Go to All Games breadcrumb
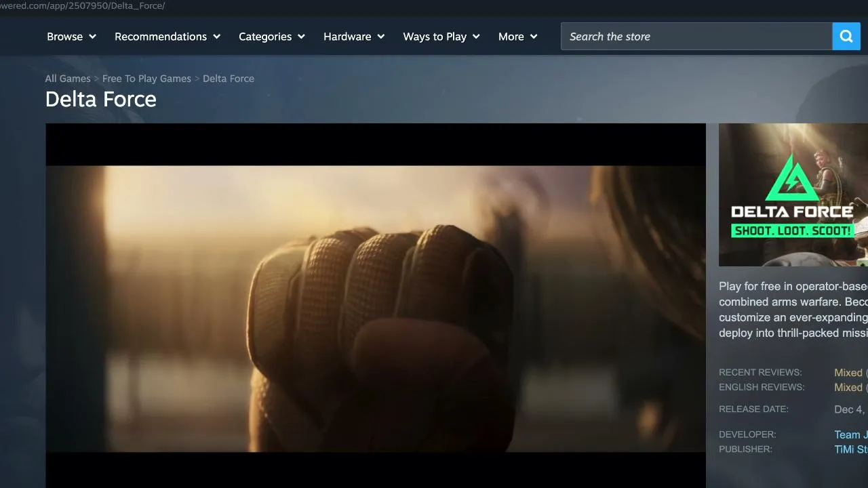868x488 pixels. pos(68,79)
